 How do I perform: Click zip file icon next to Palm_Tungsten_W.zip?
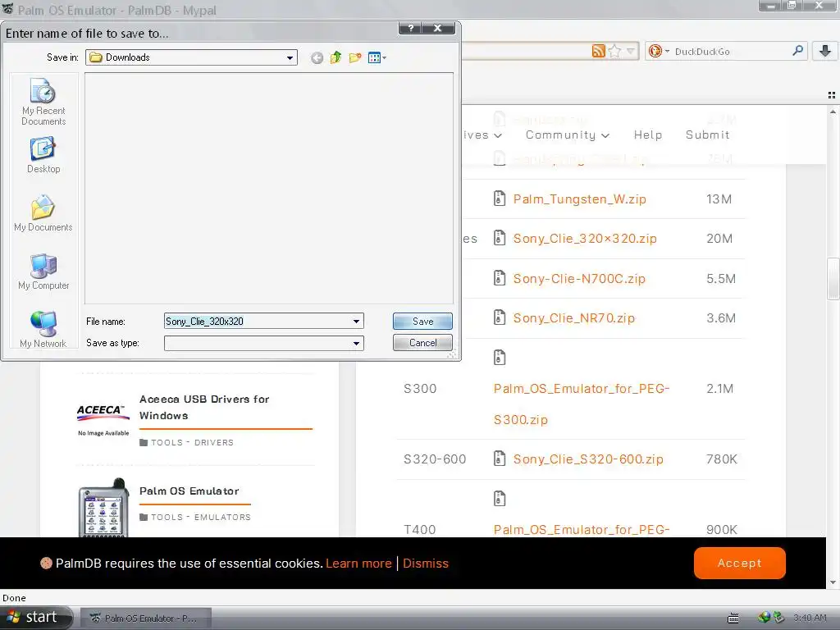click(500, 199)
